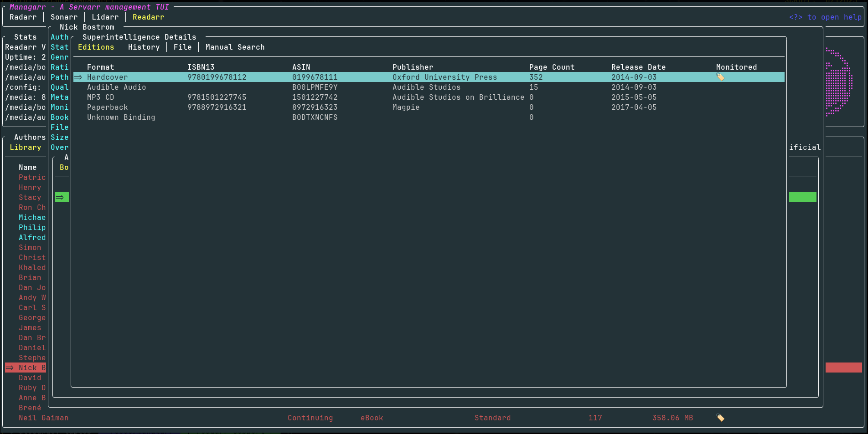The image size is (868, 434).
Task: Select the Readarr tab
Action: point(148,17)
